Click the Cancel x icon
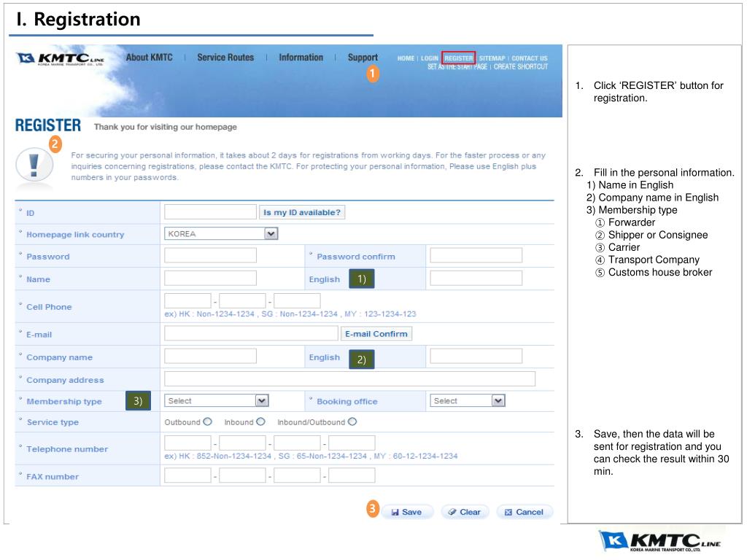The height and width of the screenshot is (560, 747). point(508,513)
